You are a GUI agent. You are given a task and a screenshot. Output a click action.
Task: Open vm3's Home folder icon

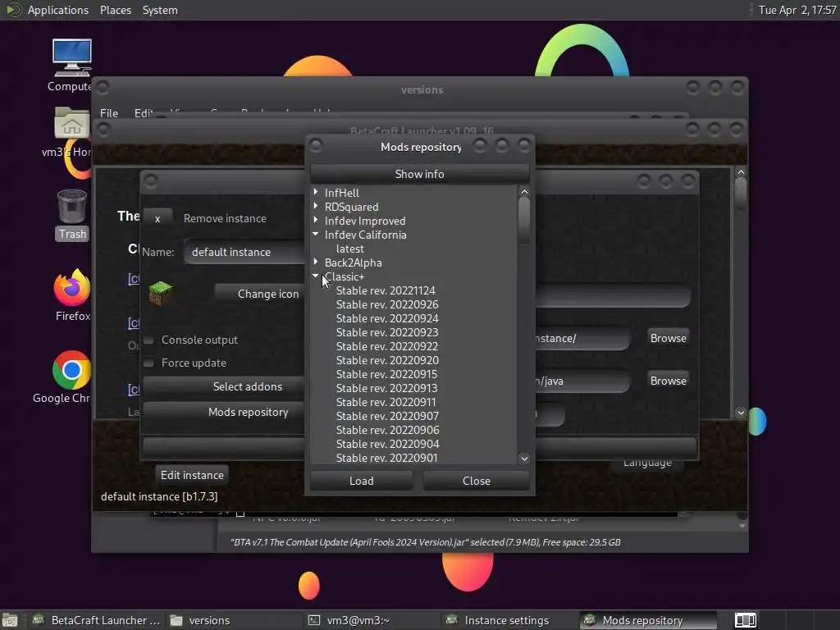point(71,123)
